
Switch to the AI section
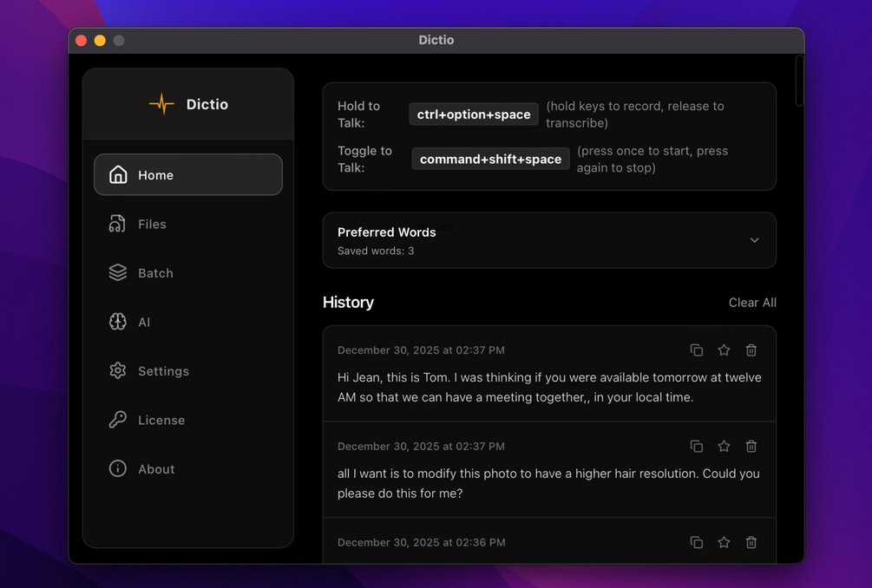pos(188,322)
